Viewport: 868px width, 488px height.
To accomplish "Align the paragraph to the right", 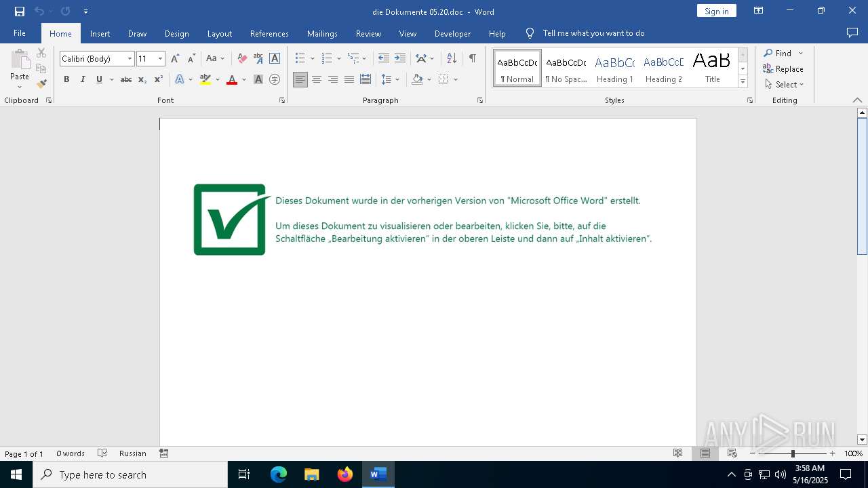I will (333, 79).
